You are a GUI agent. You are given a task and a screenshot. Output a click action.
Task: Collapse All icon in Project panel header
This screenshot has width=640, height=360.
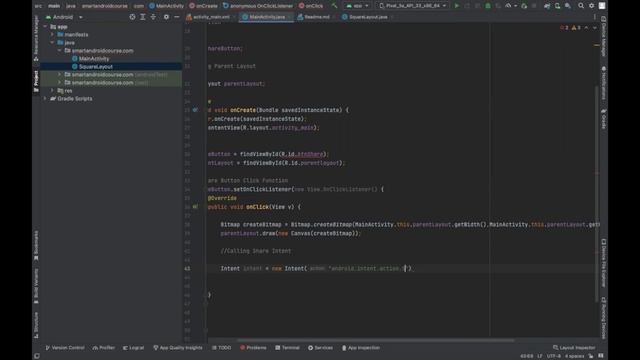point(153,17)
